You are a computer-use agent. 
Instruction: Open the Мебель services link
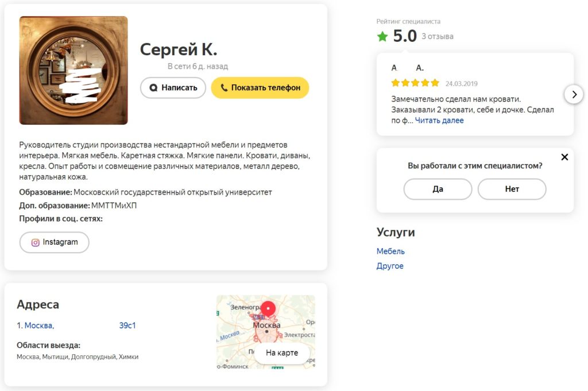pyautogui.click(x=390, y=251)
